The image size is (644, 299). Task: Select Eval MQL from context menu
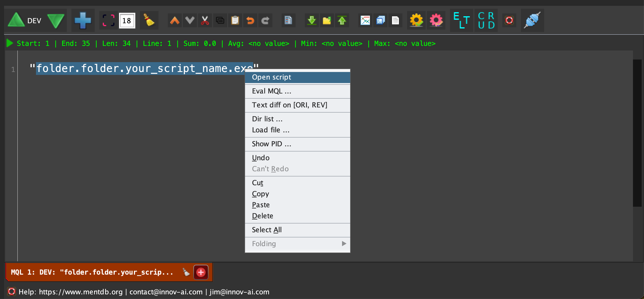pyautogui.click(x=297, y=91)
